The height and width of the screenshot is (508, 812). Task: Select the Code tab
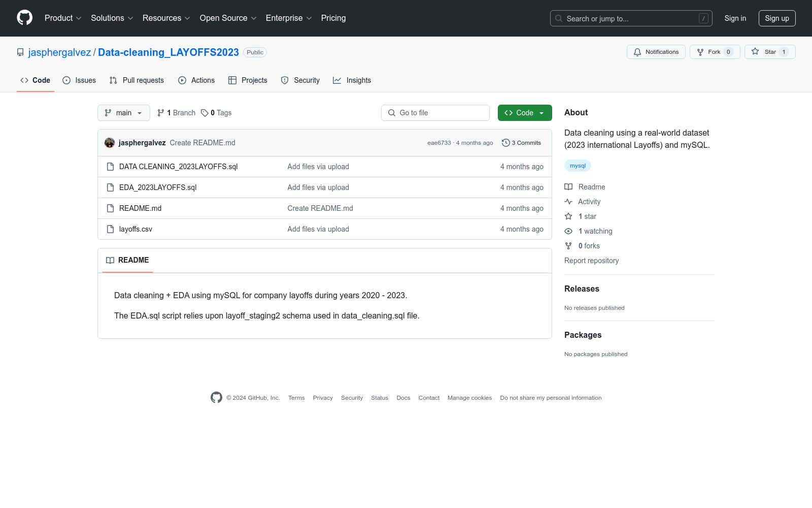pyautogui.click(x=36, y=80)
